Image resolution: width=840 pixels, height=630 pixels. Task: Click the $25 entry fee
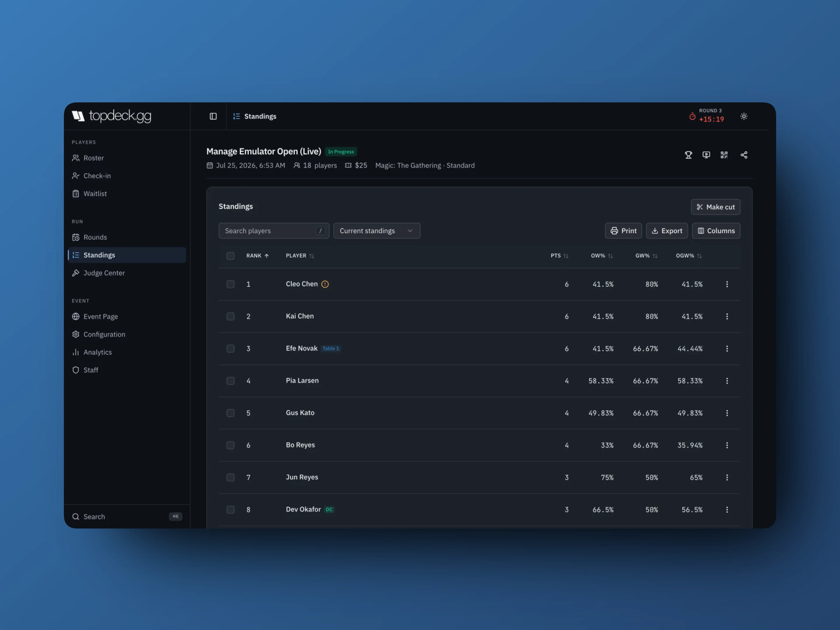(x=356, y=166)
